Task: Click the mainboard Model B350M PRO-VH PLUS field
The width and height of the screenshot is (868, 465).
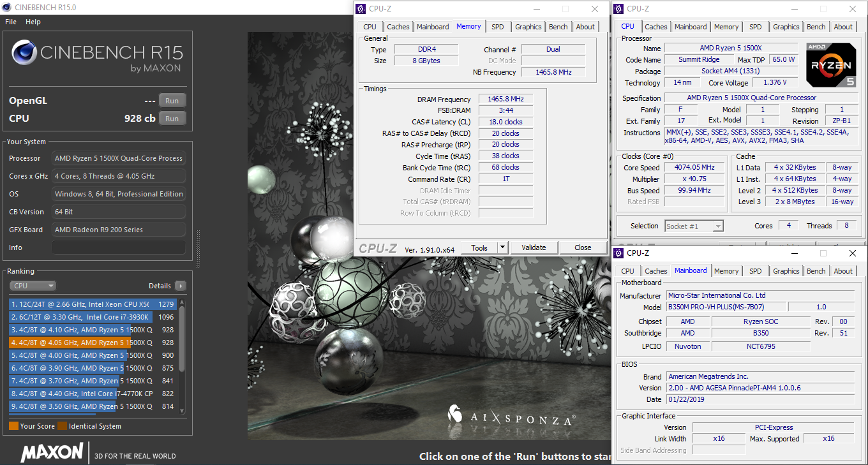Action: pyautogui.click(x=726, y=307)
